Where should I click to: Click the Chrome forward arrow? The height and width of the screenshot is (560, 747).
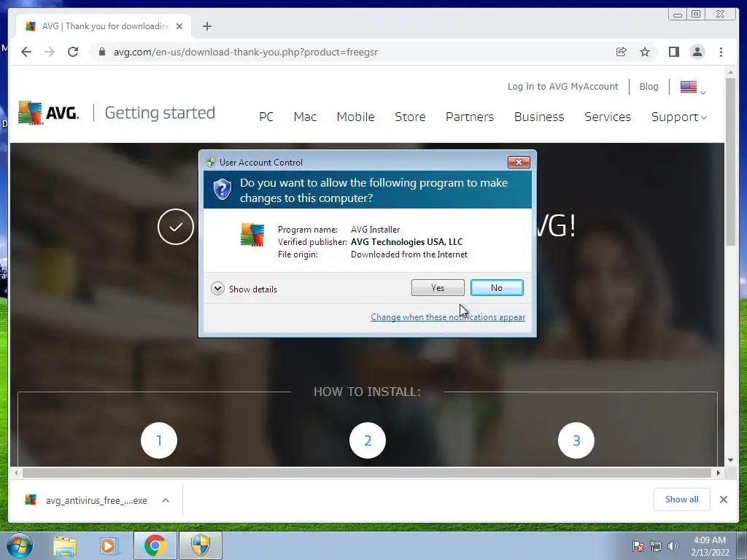50,52
